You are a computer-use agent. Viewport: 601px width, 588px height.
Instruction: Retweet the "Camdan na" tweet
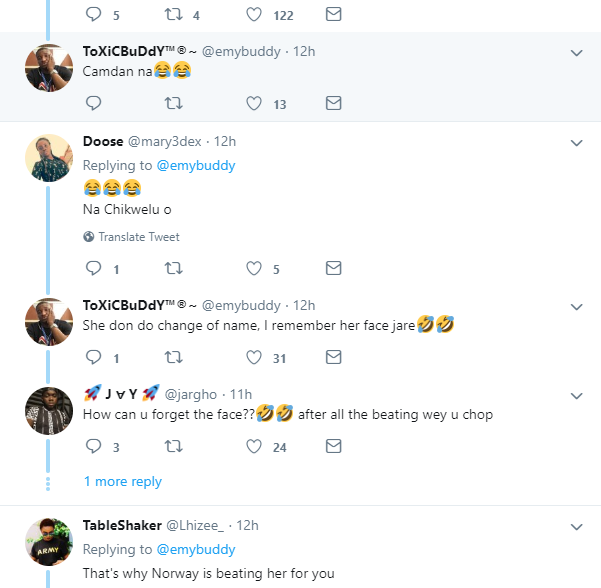173,103
